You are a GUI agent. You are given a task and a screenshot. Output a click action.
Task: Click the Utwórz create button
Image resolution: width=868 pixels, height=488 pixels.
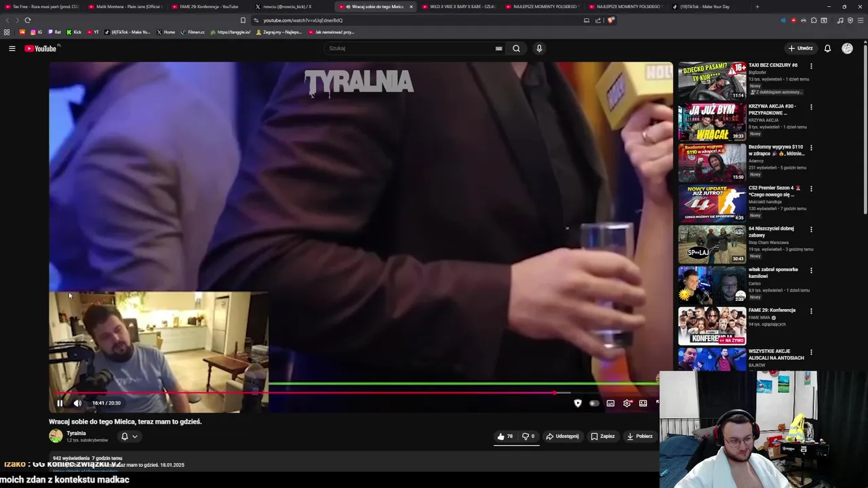point(800,48)
